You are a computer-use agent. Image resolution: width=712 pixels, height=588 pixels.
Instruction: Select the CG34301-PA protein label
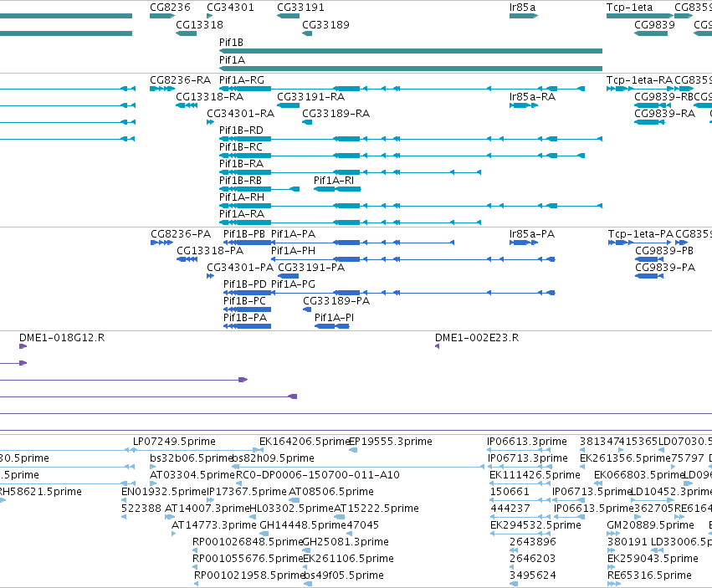click(x=240, y=268)
